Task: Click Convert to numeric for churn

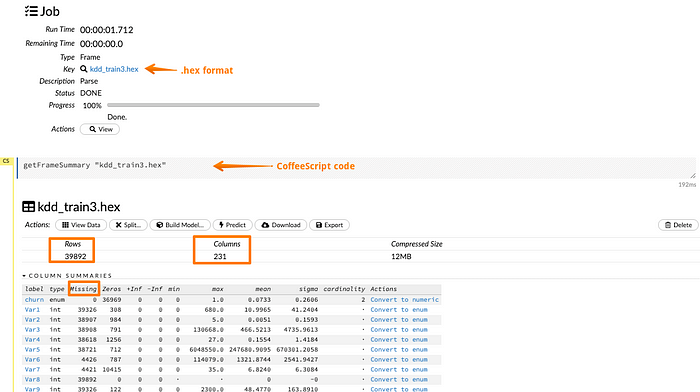Action: [404, 300]
